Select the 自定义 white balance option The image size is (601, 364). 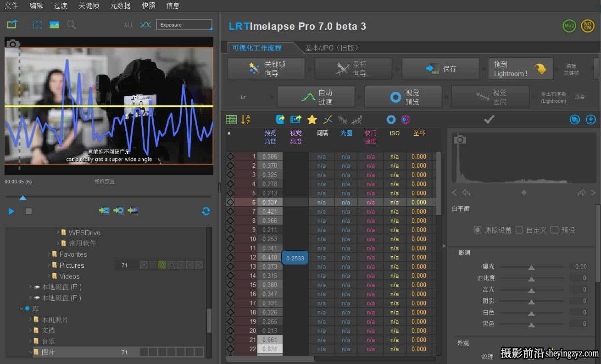pyautogui.click(x=519, y=230)
